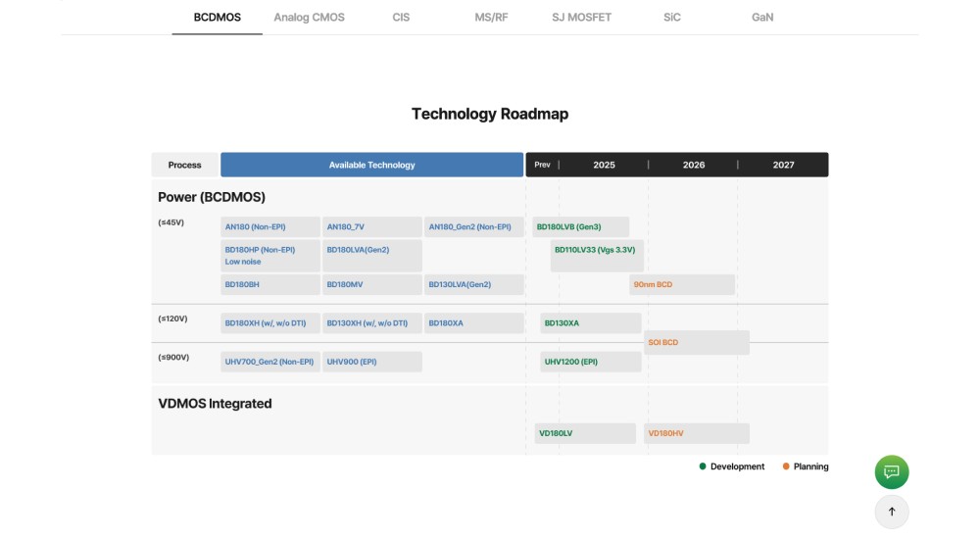Click the Process header cell
The width and height of the screenshot is (980, 539).
click(x=184, y=165)
